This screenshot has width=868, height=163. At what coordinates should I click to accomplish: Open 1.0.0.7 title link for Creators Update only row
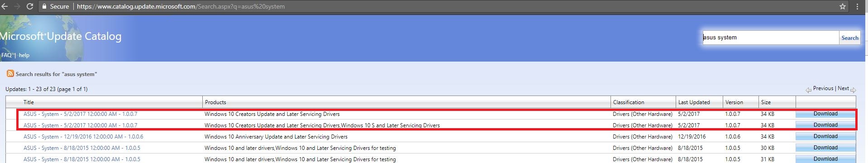pos(80,114)
